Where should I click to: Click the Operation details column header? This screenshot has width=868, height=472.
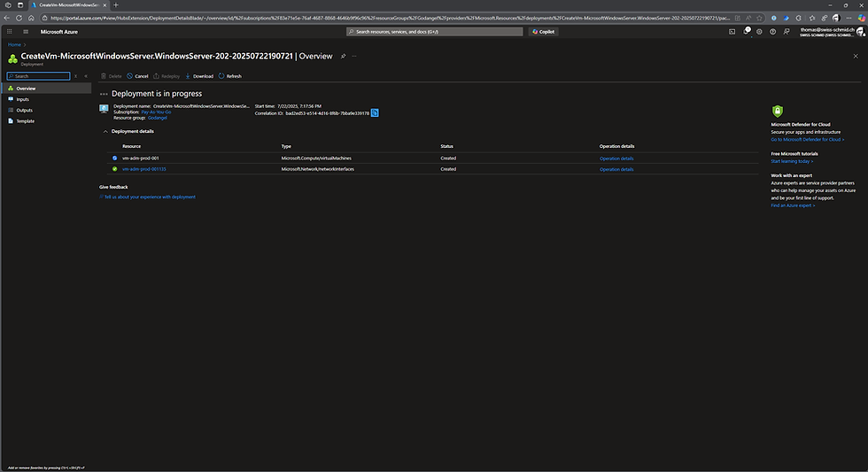tap(616, 146)
